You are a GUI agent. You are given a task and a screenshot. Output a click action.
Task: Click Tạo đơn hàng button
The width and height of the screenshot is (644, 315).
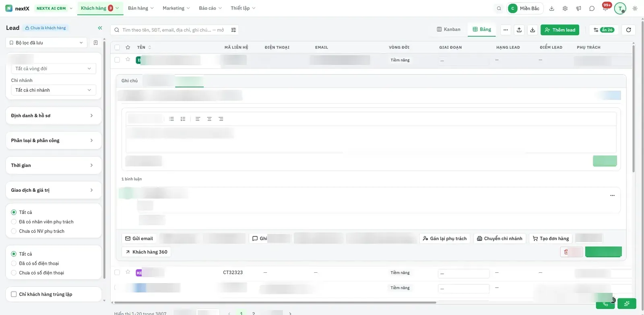551,238
